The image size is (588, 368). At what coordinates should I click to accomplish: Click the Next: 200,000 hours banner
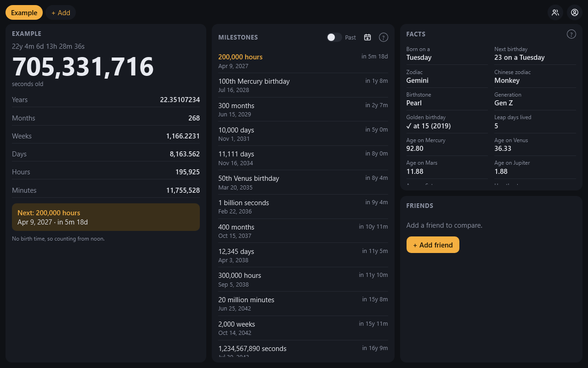pyautogui.click(x=106, y=217)
